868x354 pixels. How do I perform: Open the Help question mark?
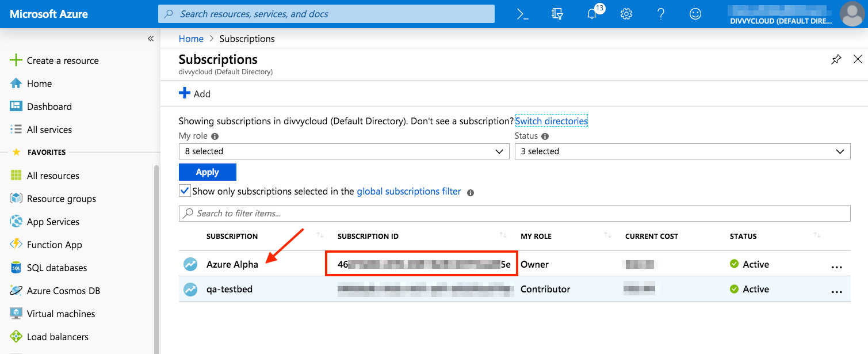pos(661,14)
